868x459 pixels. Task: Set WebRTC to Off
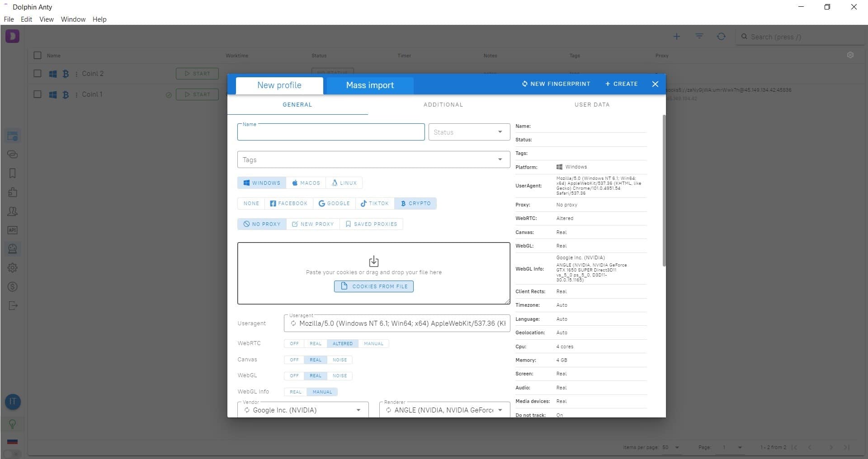pyautogui.click(x=294, y=344)
